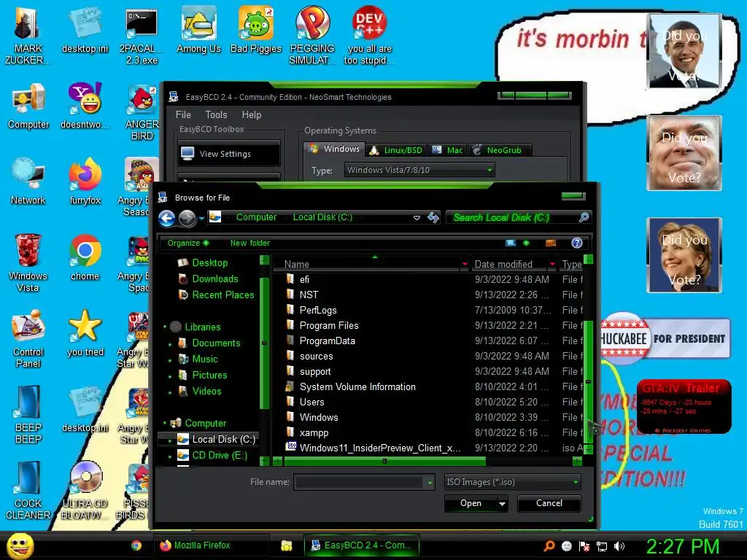Collapse the Computer tree node

[x=166, y=423]
